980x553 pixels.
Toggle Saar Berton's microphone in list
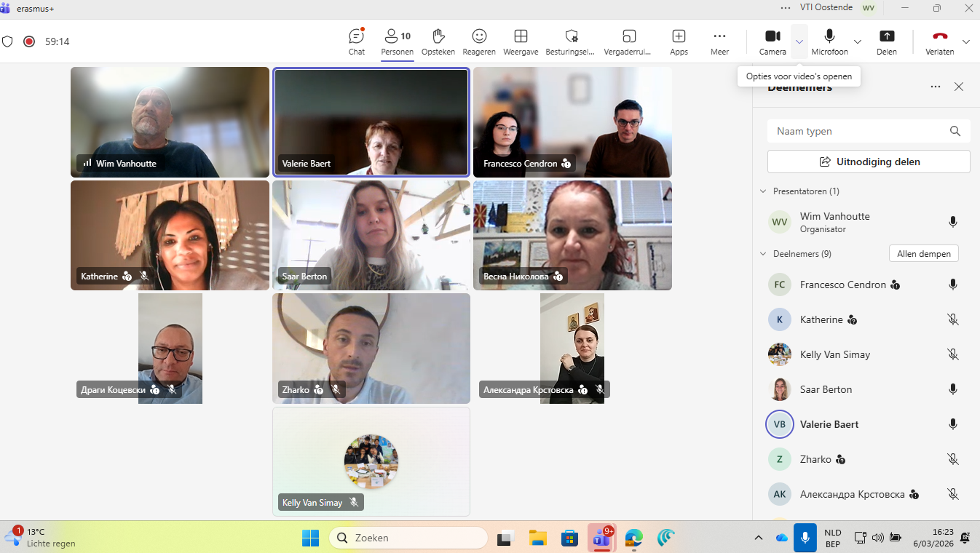(952, 389)
